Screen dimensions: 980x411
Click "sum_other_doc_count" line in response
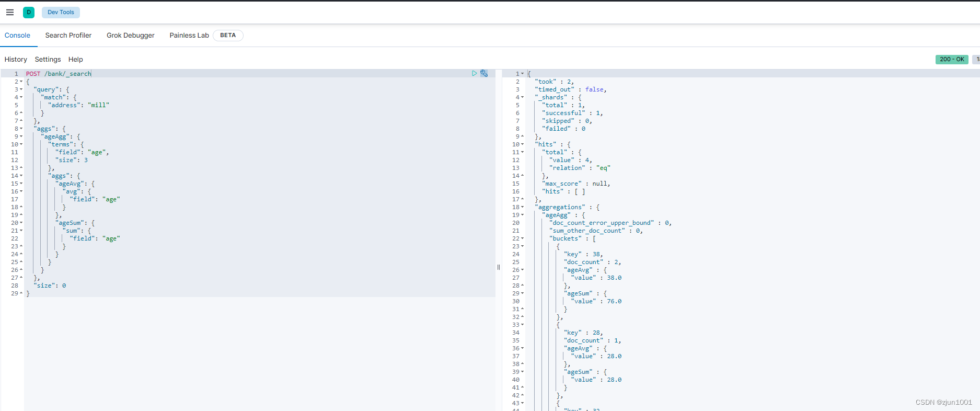point(596,231)
